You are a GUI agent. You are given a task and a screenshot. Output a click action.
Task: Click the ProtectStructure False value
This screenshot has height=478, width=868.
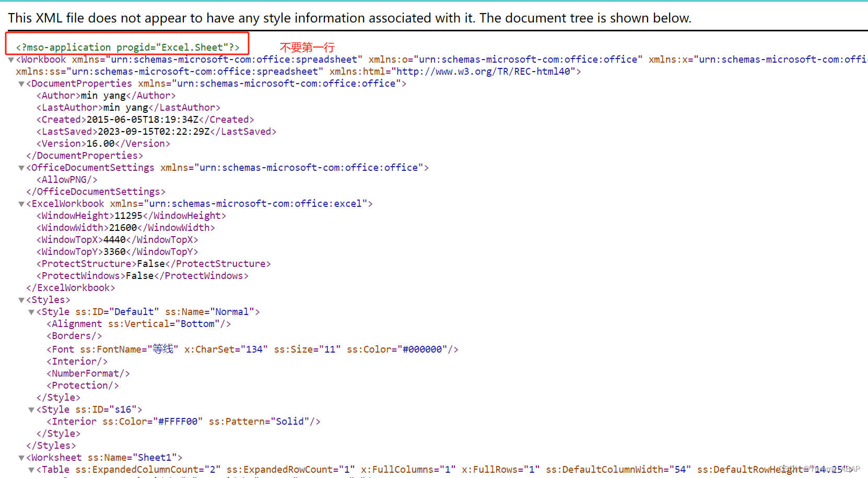150,263
